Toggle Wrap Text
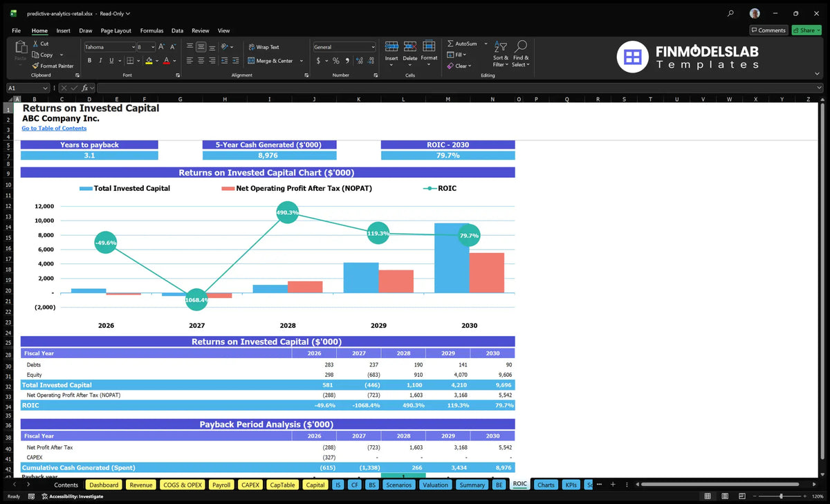The height and width of the screenshot is (504, 830). click(x=264, y=47)
